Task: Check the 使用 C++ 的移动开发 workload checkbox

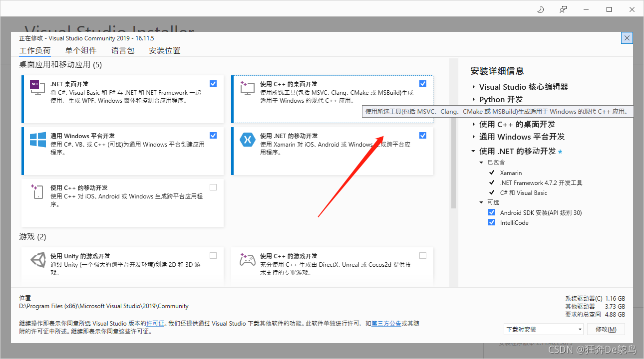Action: tap(213, 187)
